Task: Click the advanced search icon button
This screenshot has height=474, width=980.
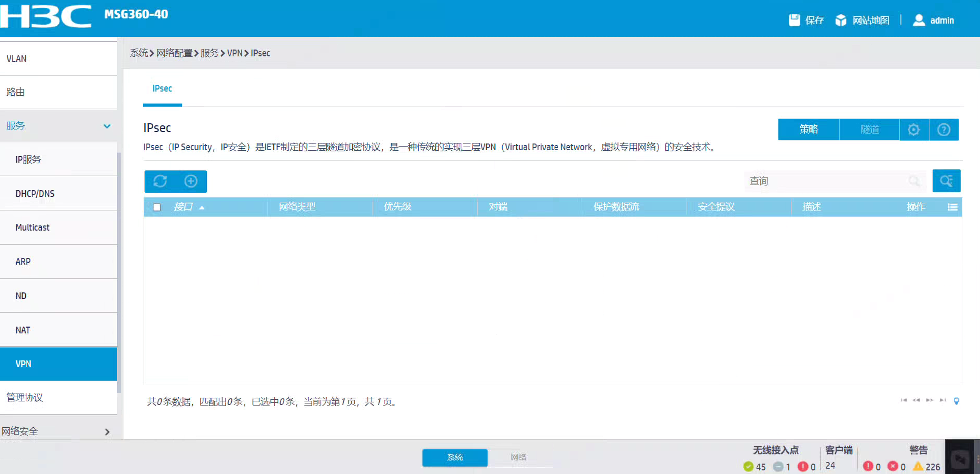Action: pyautogui.click(x=946, y=181)
